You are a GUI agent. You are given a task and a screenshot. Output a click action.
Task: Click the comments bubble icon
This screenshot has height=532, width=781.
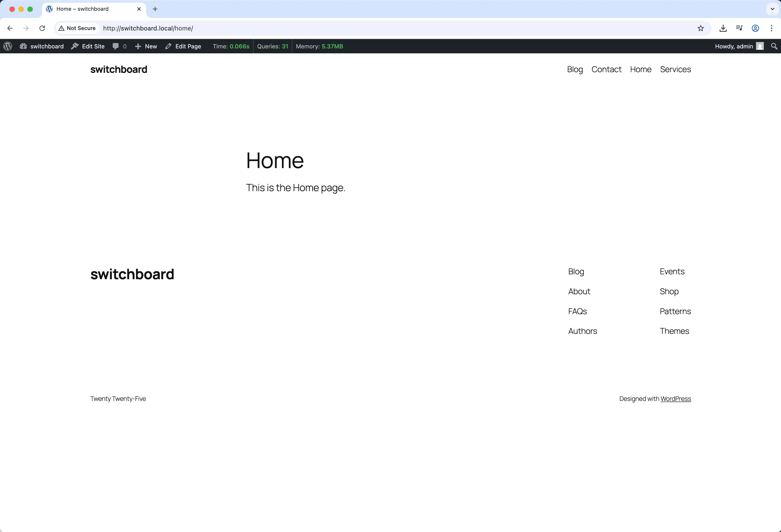[x=116, y=46]
